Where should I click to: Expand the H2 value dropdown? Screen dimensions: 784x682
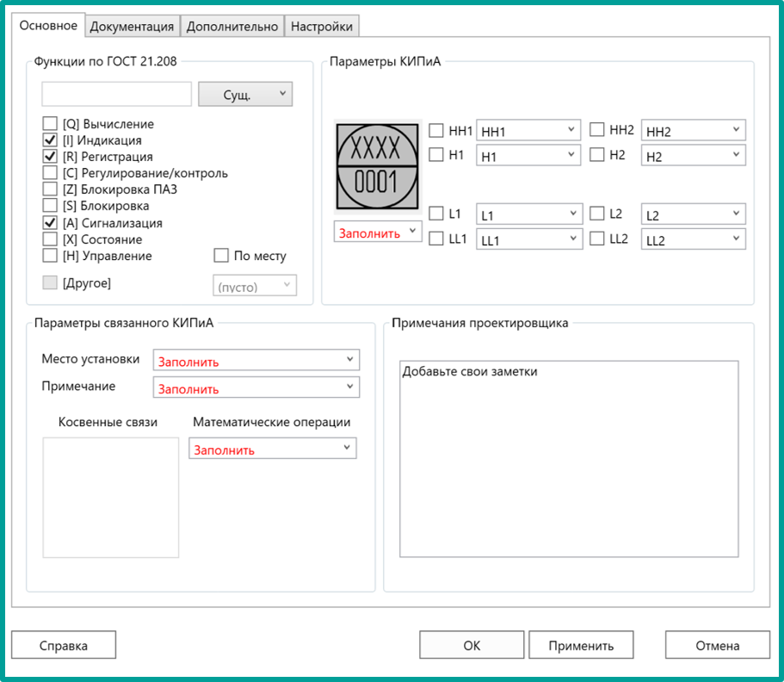tap(693, 156)
